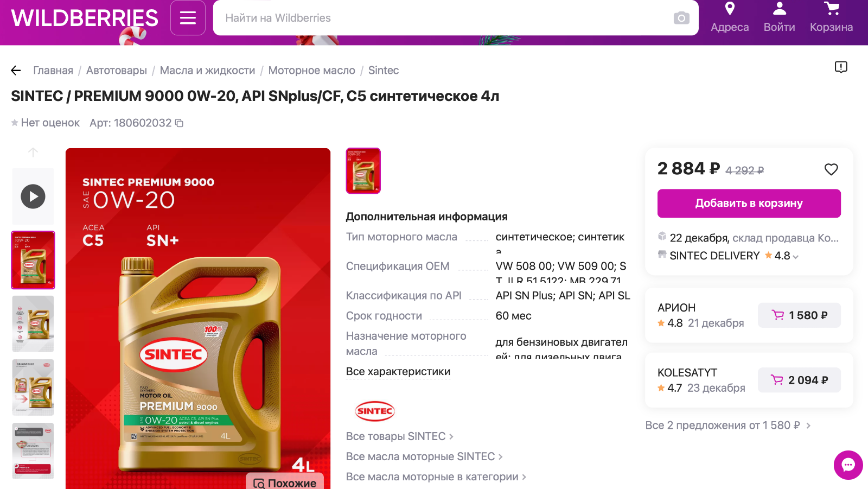The image size is (868, 489).
Task: Add the АРИОН offer for 1 580 ₽
Action: (x=799, y=315)
